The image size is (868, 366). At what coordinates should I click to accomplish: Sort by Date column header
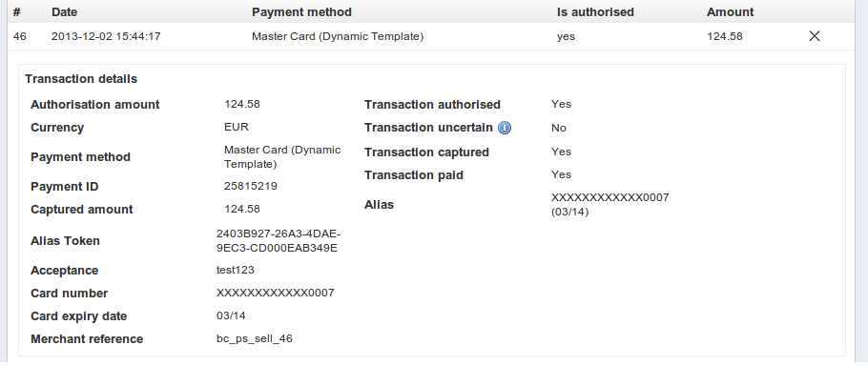click(x=64, y=12)
